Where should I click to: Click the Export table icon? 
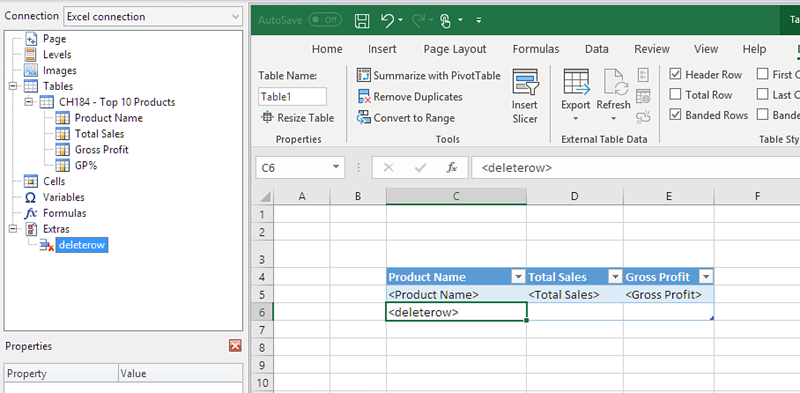pyautogui.click(x=576, y=82)
